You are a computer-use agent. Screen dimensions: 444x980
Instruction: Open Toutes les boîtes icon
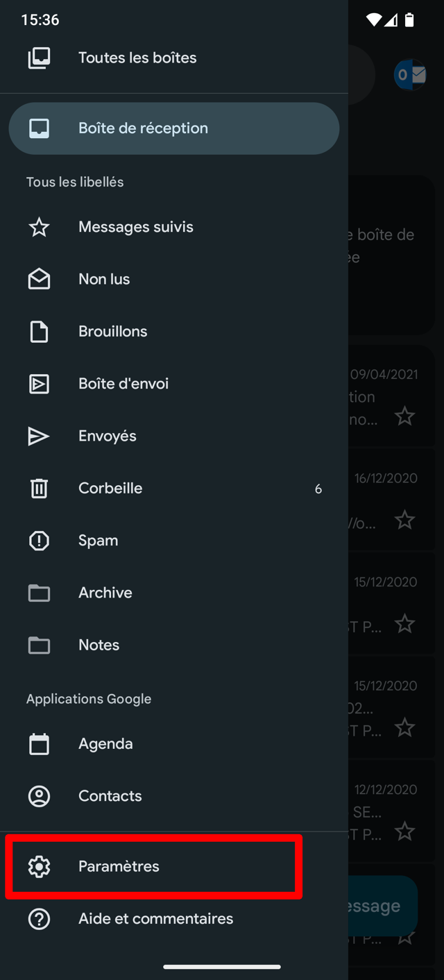[x=39, y=58]
